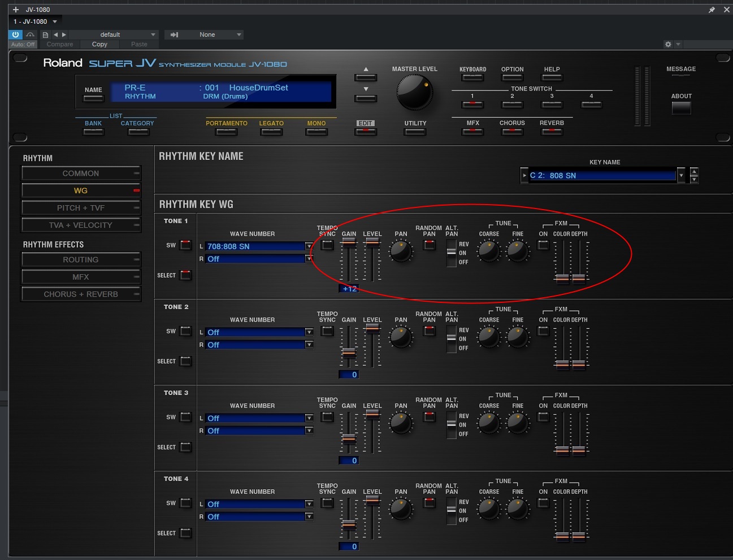The height and width of the screenshot is (560, 733).
Task: Load the next preset with right arrow
Action: [64, 34]
